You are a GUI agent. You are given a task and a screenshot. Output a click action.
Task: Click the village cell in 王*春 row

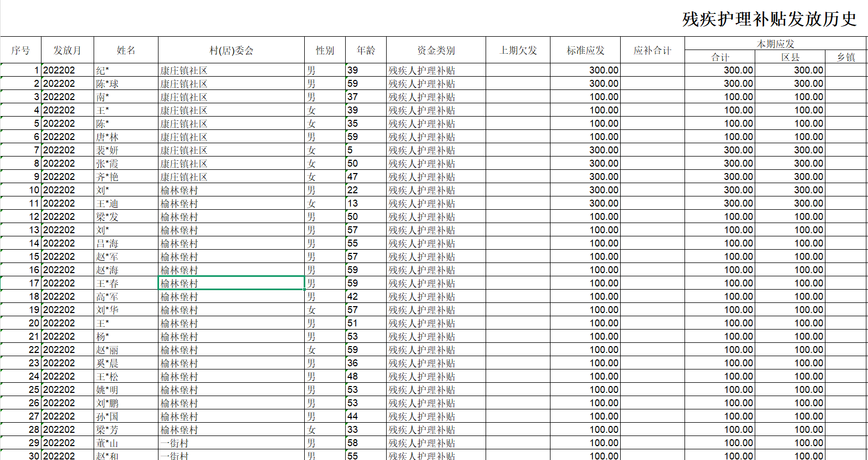tap(231, 283)
